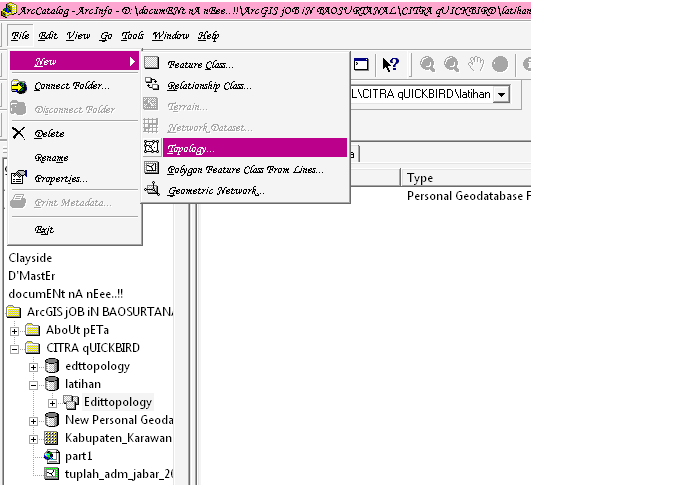Screen dimensions: 683x485
Task: Collapse the CITRA qUICKBIRD folder
Action: coord(14,349)
